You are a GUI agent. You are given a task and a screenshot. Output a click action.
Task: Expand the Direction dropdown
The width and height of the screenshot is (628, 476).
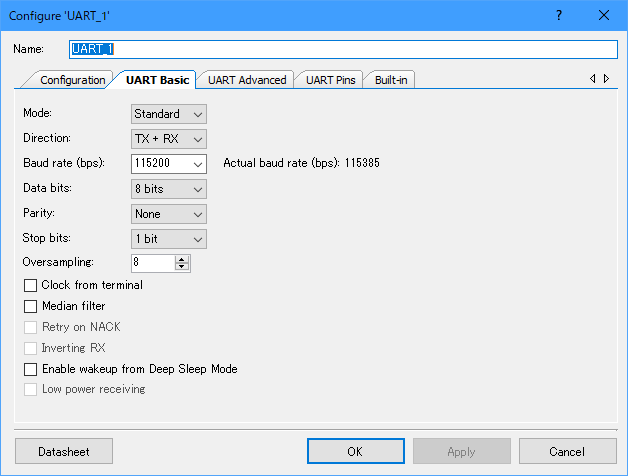click(x=168, y=139)
